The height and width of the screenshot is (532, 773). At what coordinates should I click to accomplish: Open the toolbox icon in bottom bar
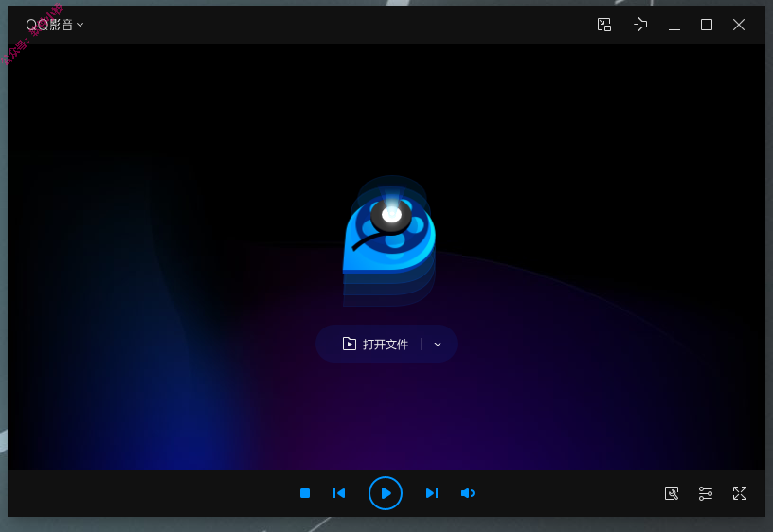point(672,493)
